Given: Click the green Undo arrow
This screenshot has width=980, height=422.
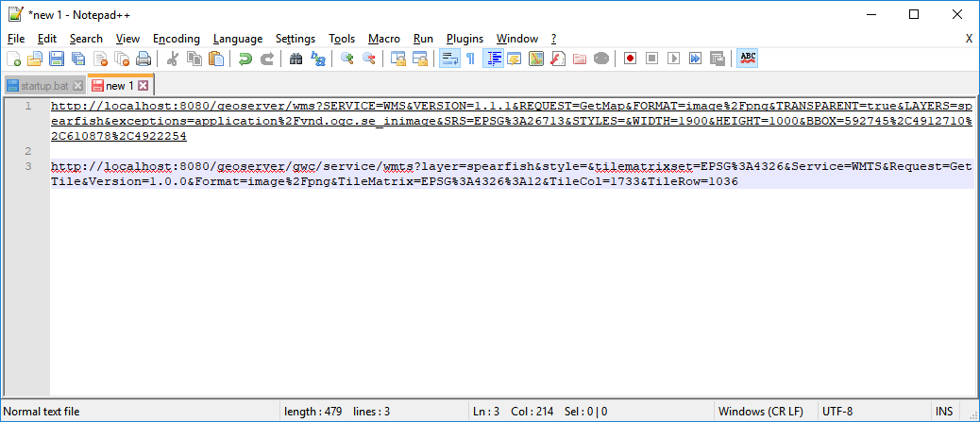Looking at the screenshot, I should click(245, 59).
